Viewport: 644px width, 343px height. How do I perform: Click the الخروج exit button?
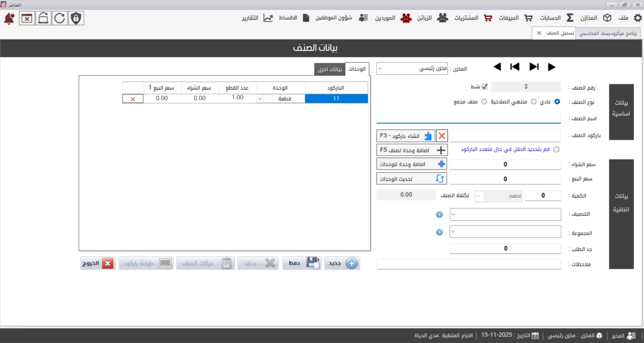point(98,263)
